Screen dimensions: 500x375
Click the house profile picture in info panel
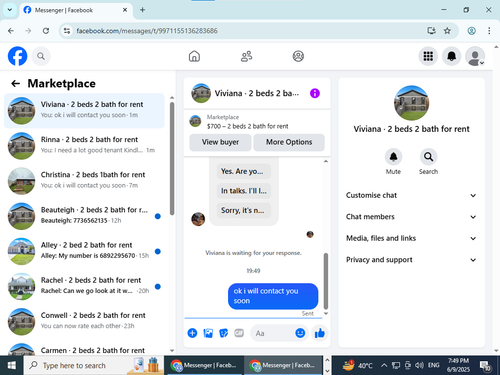tap(411, 103)
